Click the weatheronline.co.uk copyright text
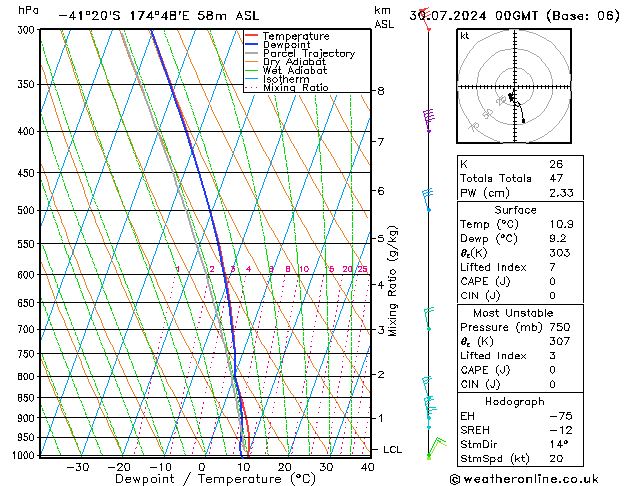Viewport: 629px width, 486px height. tap(524, 479)
